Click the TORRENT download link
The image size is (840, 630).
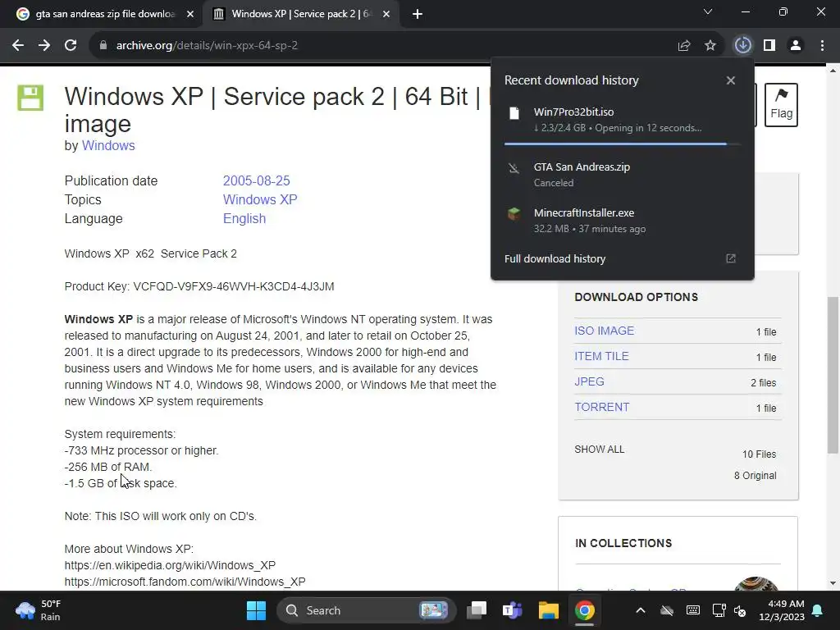point(602,407)
